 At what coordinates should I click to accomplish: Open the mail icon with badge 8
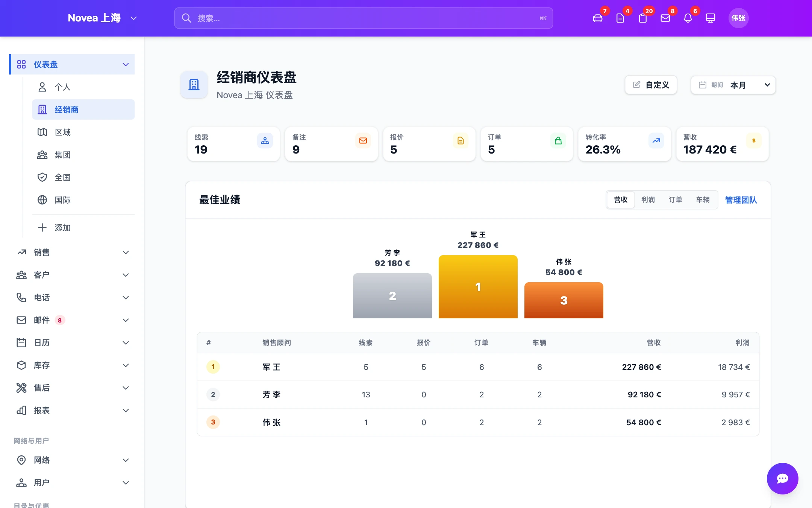(x=665, y=18)
